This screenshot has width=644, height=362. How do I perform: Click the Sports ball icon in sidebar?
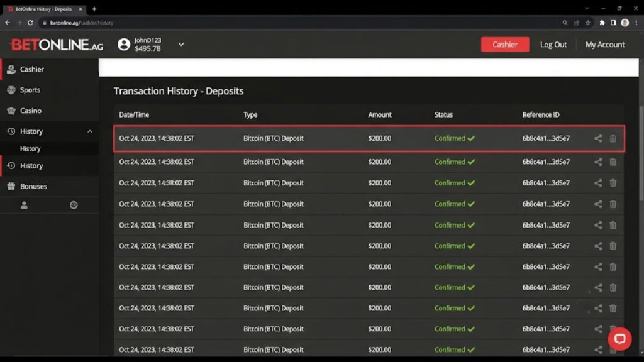click(x=11, y=90)
